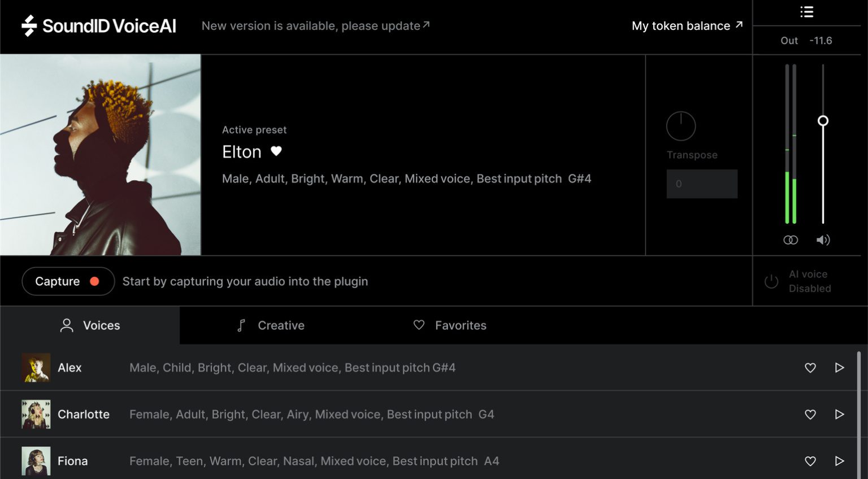Play the Fiona voice preview
Image resolution: width=868 pixels, height=479 pixels.
839,461
